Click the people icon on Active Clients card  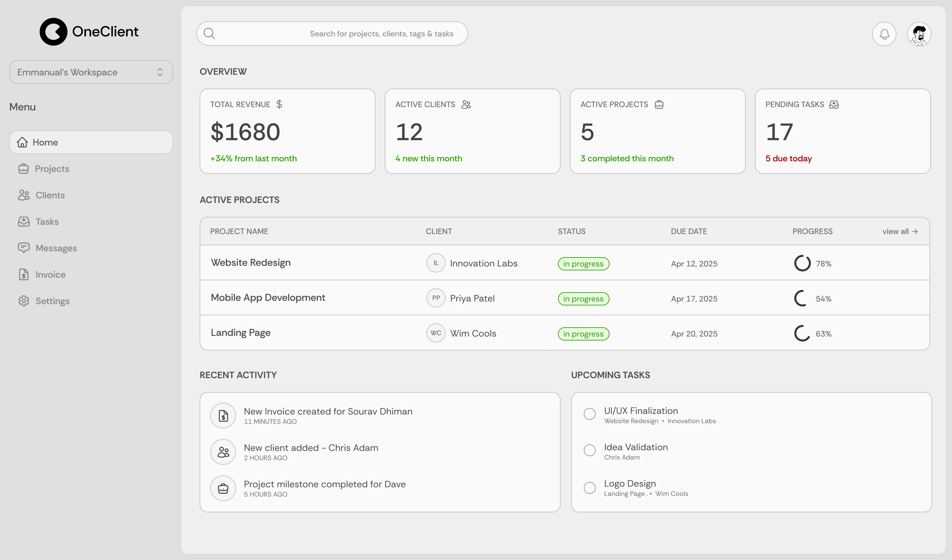[x=466, y=104]
